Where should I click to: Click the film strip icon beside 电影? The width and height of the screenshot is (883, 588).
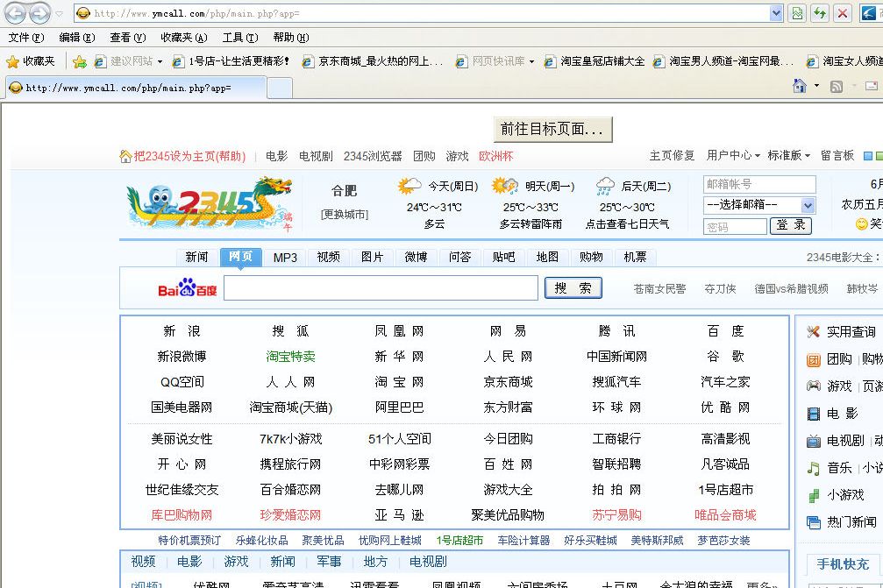(814, 414)
